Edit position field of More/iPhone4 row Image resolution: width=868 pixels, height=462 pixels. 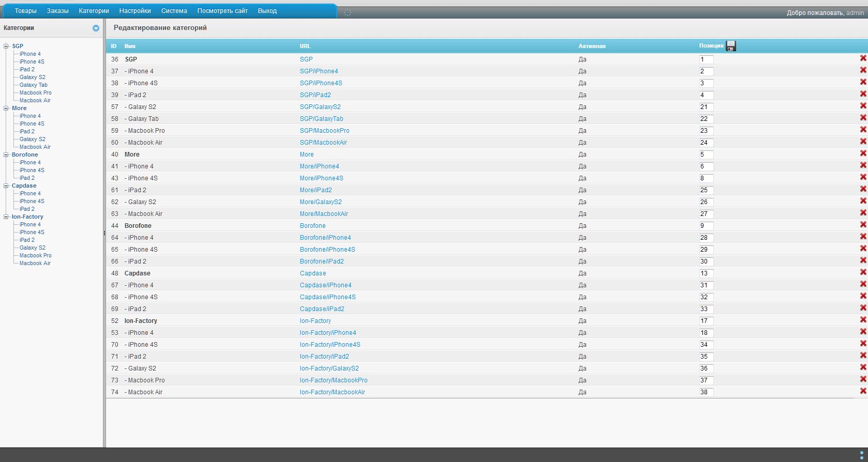pyautogui.click(x=706, y=166)
